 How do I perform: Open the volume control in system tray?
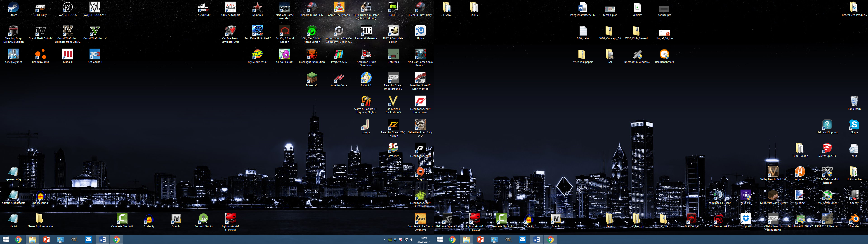pyautogui.click(x=412, y=240)
